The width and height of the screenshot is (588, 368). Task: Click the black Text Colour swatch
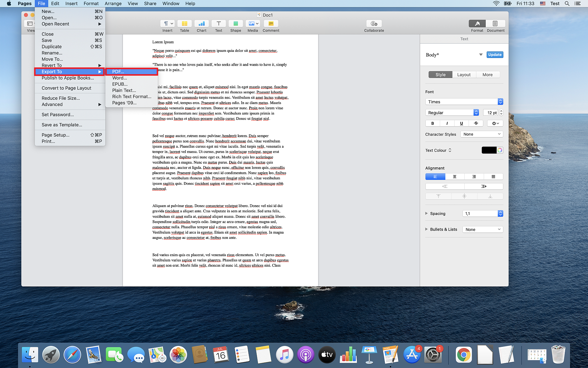pyautogui.click(x=489, y=150)
